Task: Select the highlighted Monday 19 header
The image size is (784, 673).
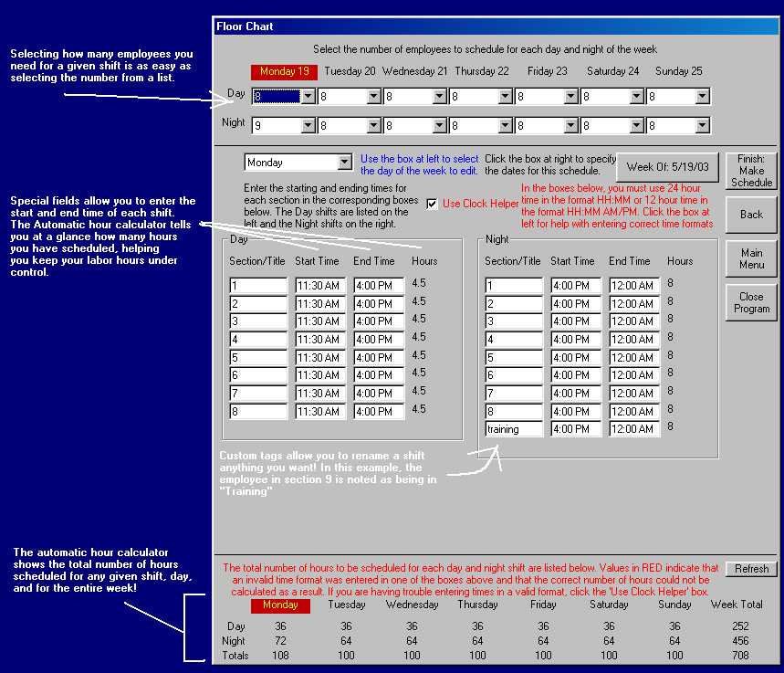Action: coord(284,71)
